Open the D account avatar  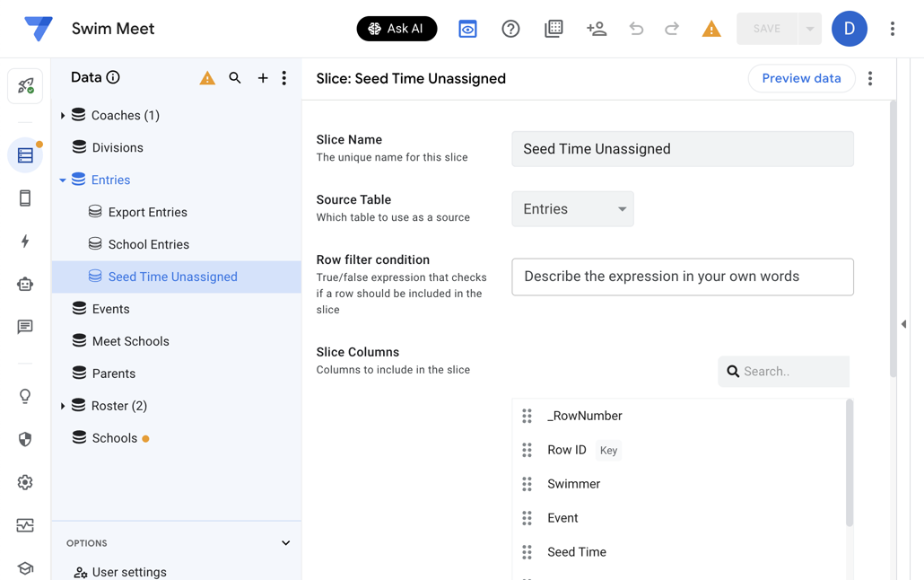[x=850, y=29]
